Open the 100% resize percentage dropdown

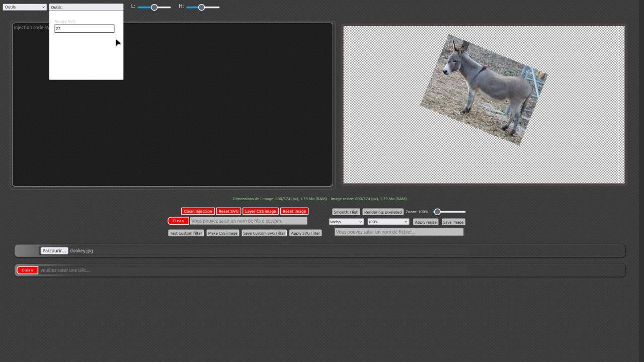[387, 222]
